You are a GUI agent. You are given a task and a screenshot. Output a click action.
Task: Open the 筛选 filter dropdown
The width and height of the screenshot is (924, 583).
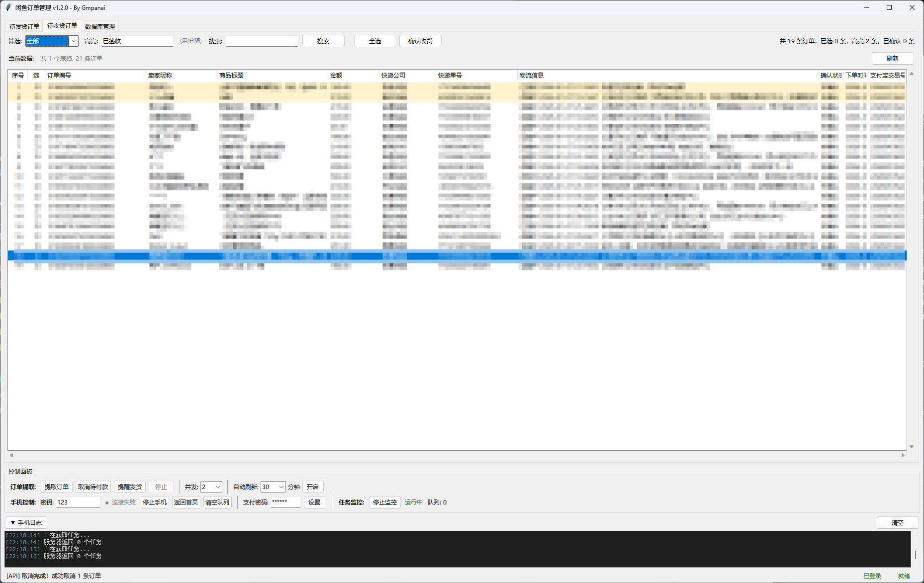tap(74, 41)
